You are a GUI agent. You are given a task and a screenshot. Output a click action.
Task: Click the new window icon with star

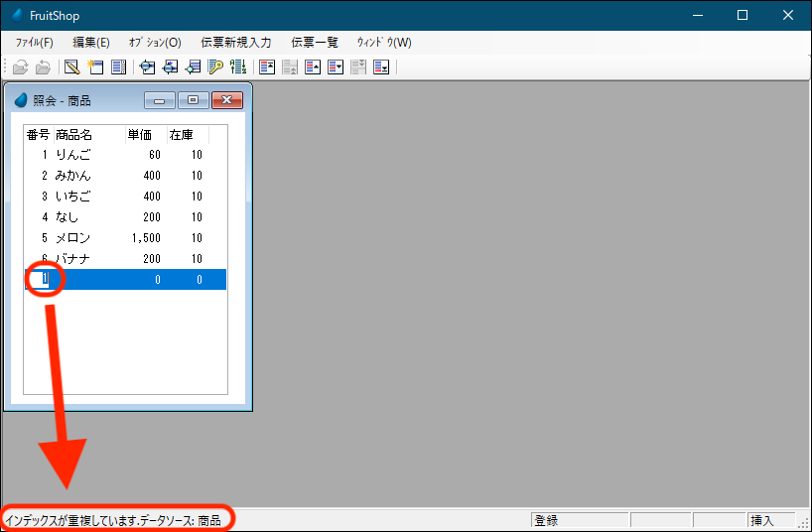tap(95, 67)
